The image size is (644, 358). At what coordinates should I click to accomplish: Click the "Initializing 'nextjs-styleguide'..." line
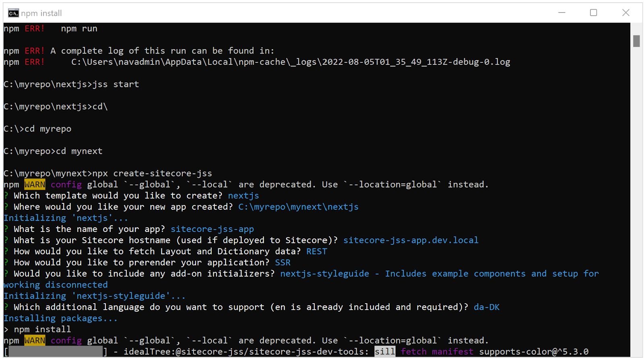(x=95, y=296)
